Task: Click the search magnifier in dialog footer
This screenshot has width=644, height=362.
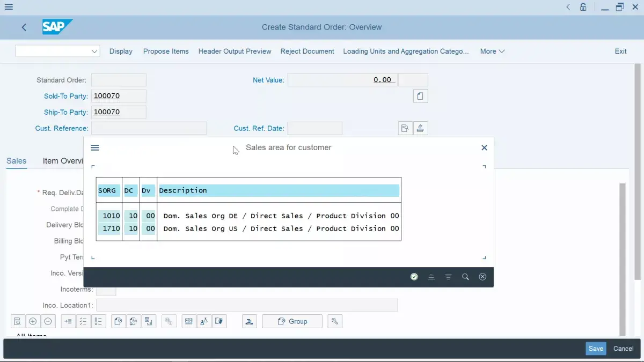Action: [465, 277]
